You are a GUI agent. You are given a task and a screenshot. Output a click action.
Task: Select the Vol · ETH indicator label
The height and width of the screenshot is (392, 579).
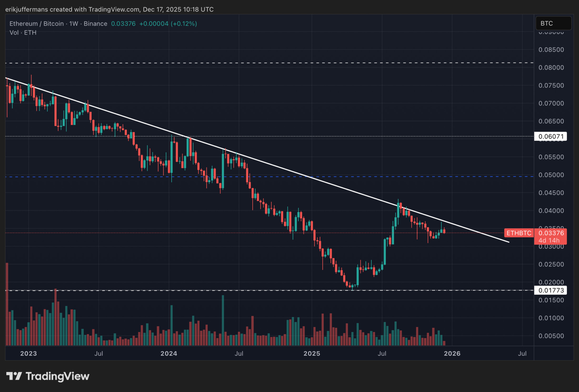23,33
